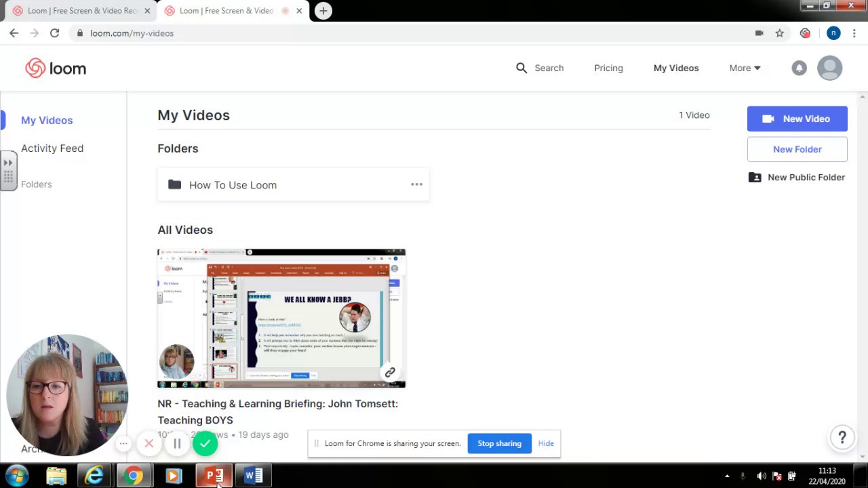Click the Loom extension icon in toolbar
This screenshot has height=488, width=868.
click(x=805, y=33)
